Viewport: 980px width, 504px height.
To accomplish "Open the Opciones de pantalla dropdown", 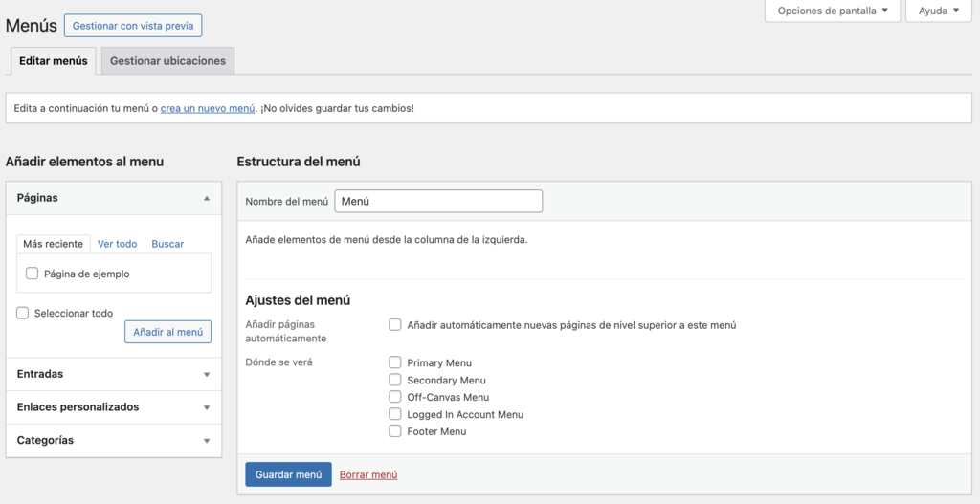I will click(x=832, y=11).
